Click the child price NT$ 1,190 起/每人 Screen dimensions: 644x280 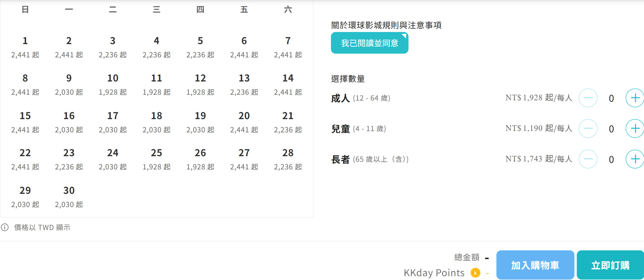[x=539, y=128]
